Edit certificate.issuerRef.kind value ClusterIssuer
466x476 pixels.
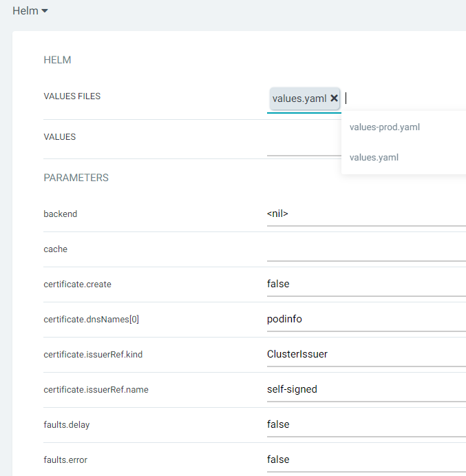point(366,354)
